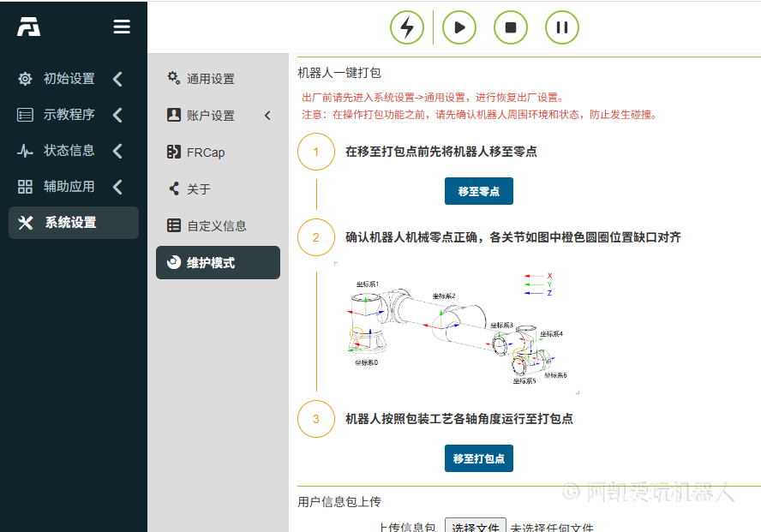Expand the 状态信息 menu chevron
Image resolution: width=761 pixels, height=532 pixels.
(117, 151)
